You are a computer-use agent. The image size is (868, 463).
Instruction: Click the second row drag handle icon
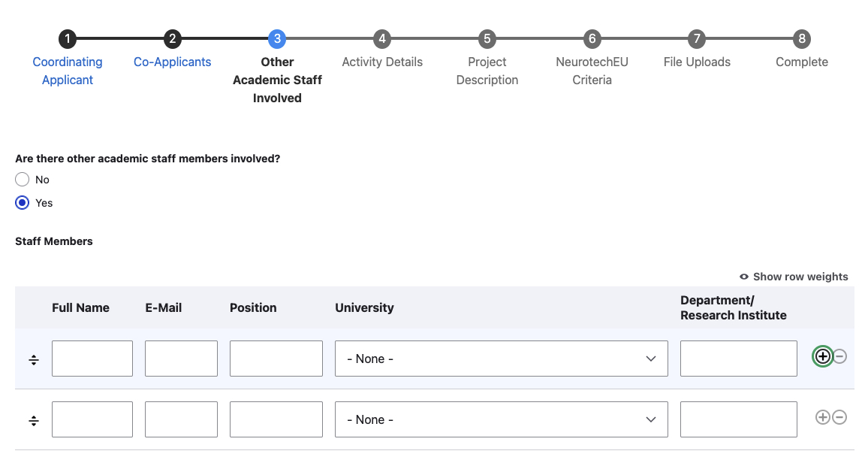pyautogui.click(x=34, y=421)
